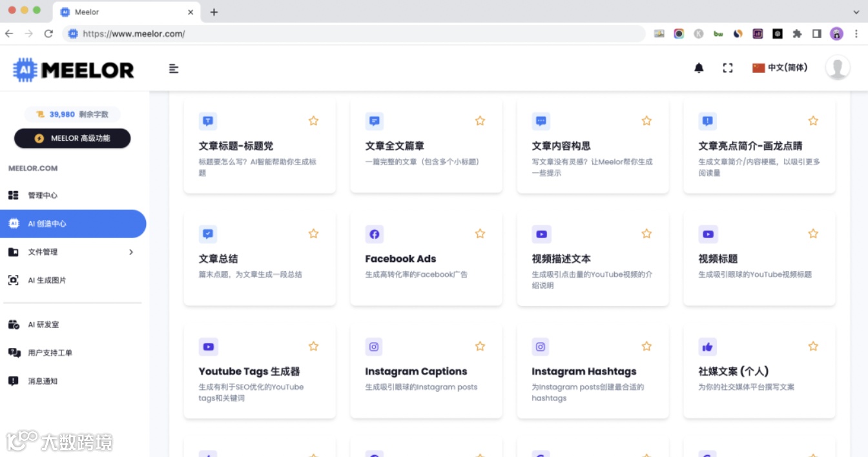Click the 文章内容构思 card icon

pos(541,121)
